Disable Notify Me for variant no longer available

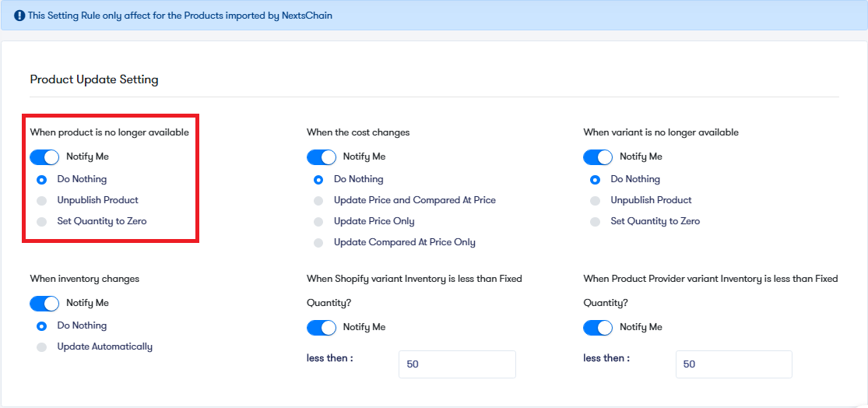point(598,157)
